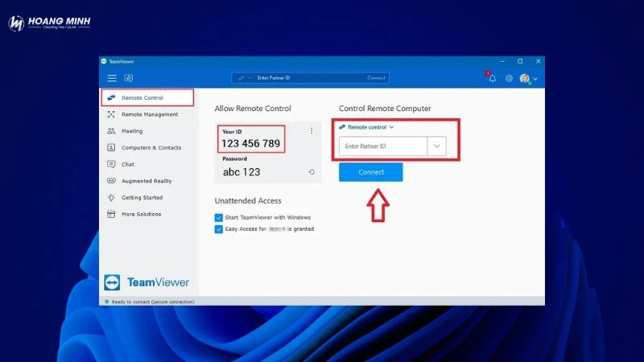The image size is (644, 362).
Task: Click the Allow Remote Control heading
Action: tap(253, 109)
